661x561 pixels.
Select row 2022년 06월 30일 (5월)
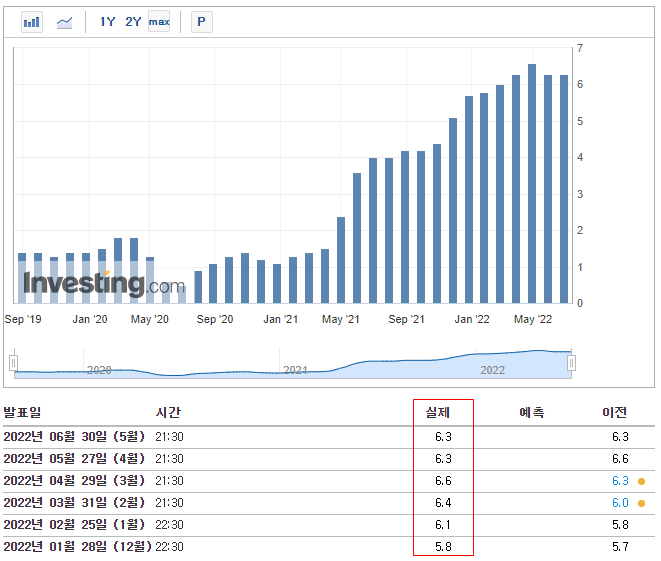click(x=329, y=437)
